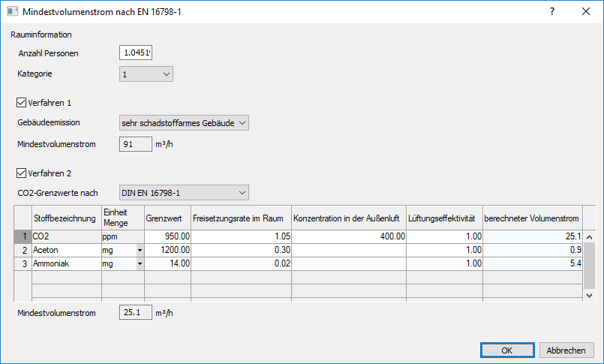Click the Verfahren 1 Mindestvolumenstrom field showing 91
Screen dimensions: 604x364
136,144
